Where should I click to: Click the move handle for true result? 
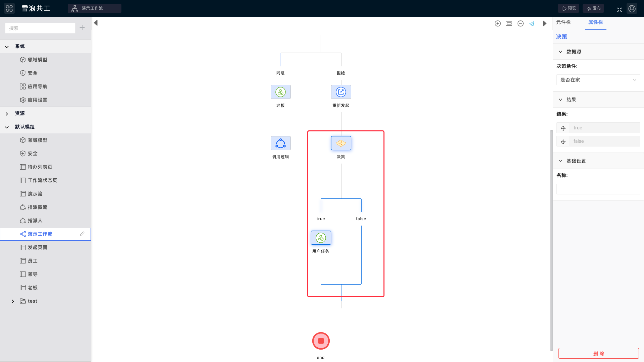pos(563,128)
